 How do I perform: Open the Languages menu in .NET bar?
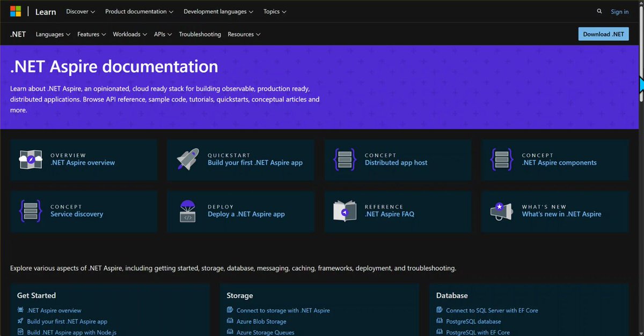coord(53,34)
